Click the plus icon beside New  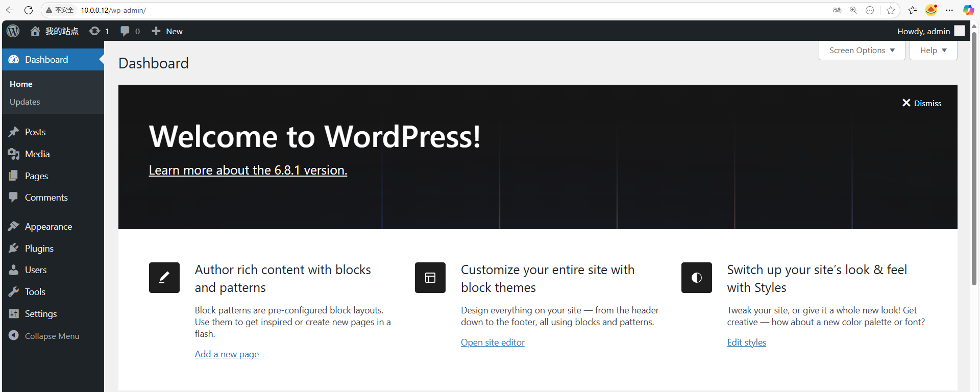156,31
